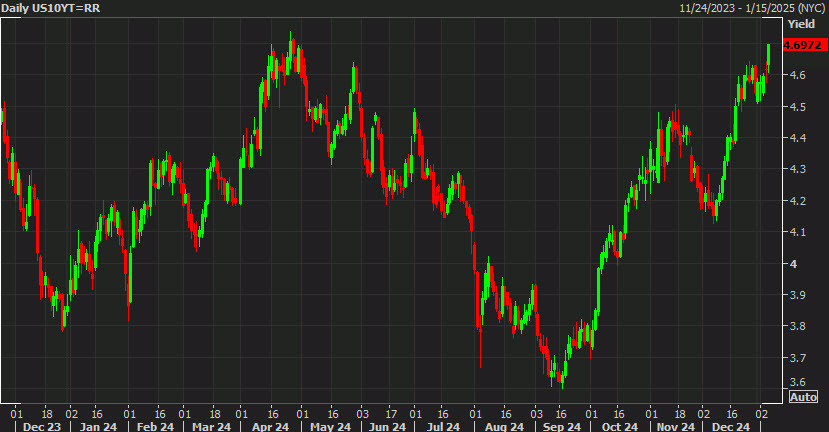Click the Auto scale button
829x432 pixels.
click(x=803, y=397)
